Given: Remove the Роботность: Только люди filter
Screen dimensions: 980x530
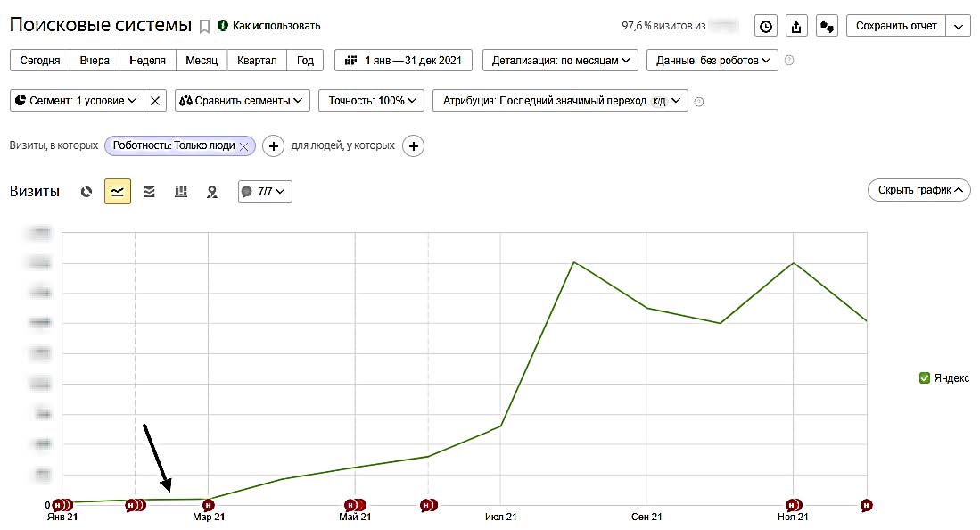Looking at the screenshot, I should click(243, 146).
